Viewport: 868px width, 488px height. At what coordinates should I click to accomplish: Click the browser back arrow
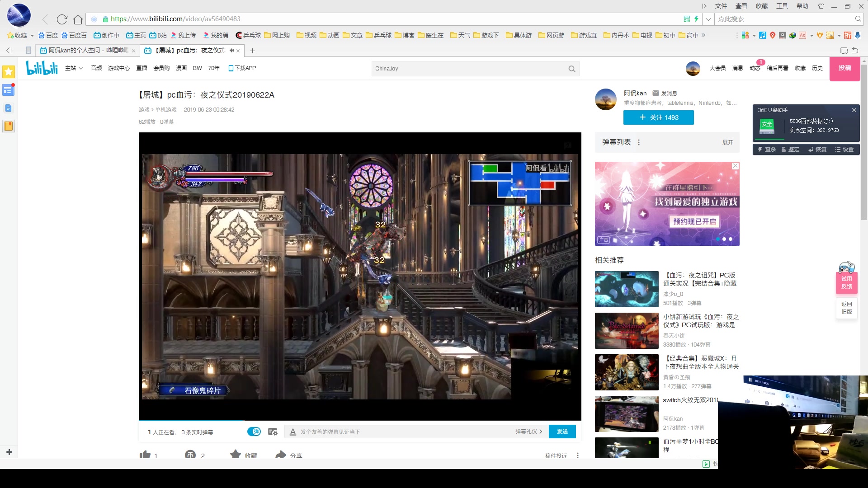point(45,19)
